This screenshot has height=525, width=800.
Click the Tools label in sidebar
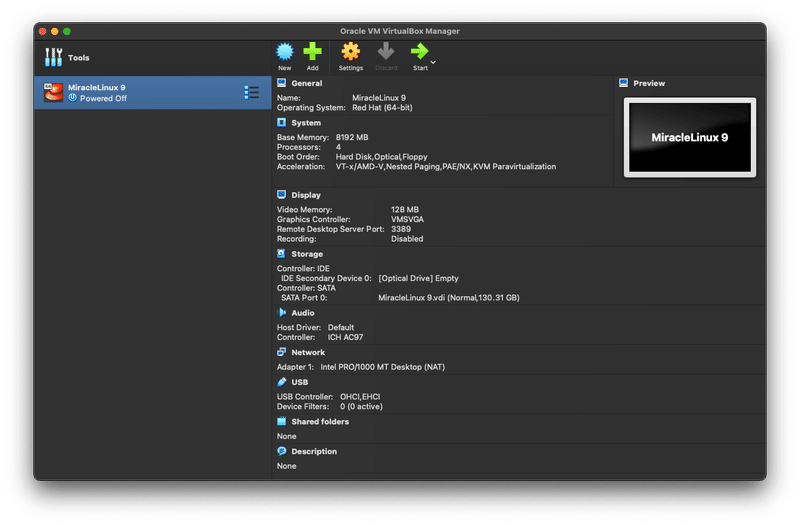click(79, 58)
